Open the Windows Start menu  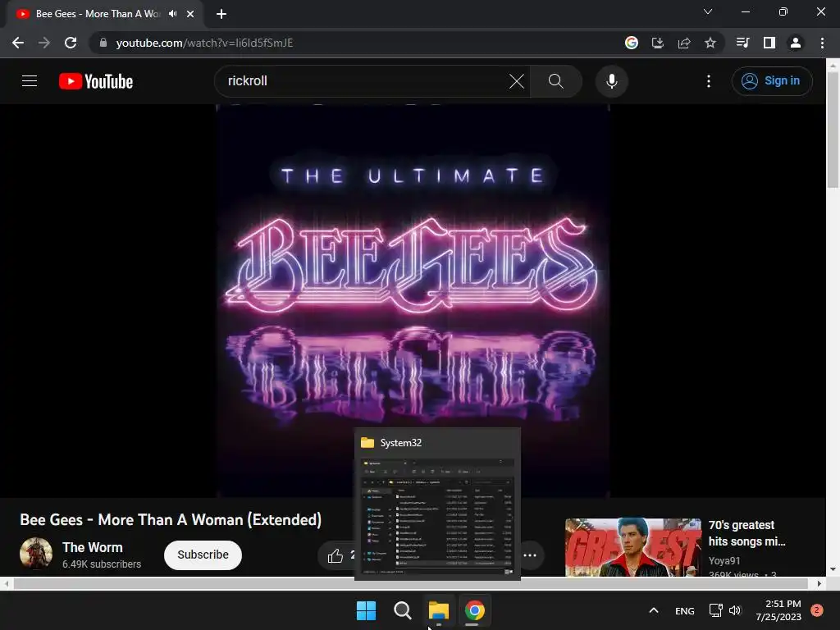(x=367, y=610)
